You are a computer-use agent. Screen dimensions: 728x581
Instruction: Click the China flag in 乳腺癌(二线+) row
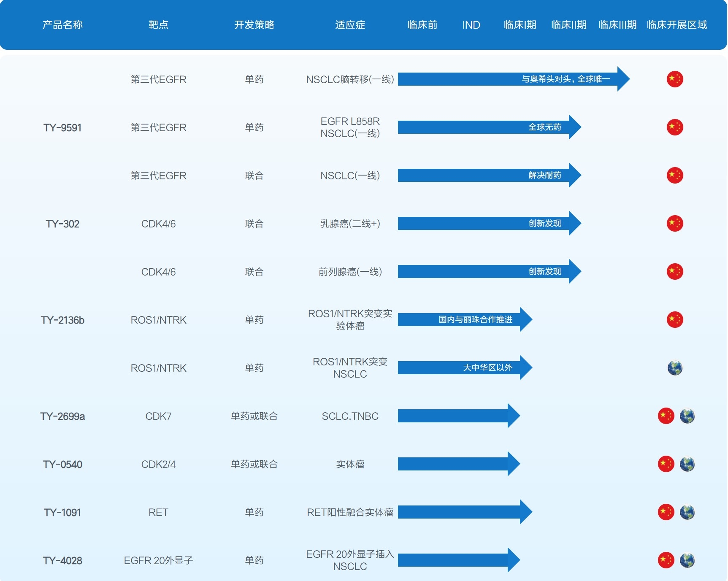[675, 223]
